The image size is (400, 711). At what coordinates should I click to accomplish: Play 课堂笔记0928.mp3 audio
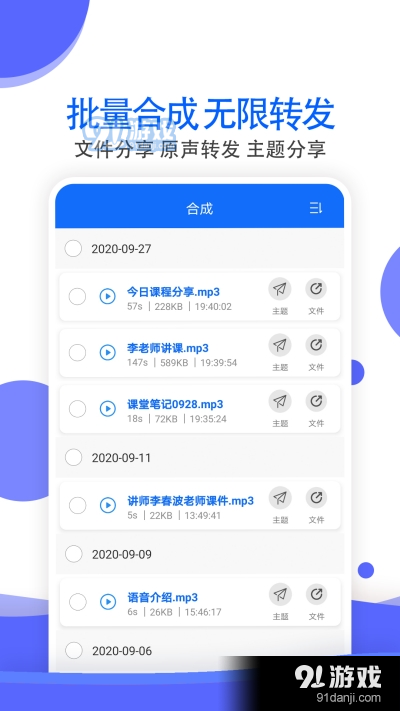107,409
